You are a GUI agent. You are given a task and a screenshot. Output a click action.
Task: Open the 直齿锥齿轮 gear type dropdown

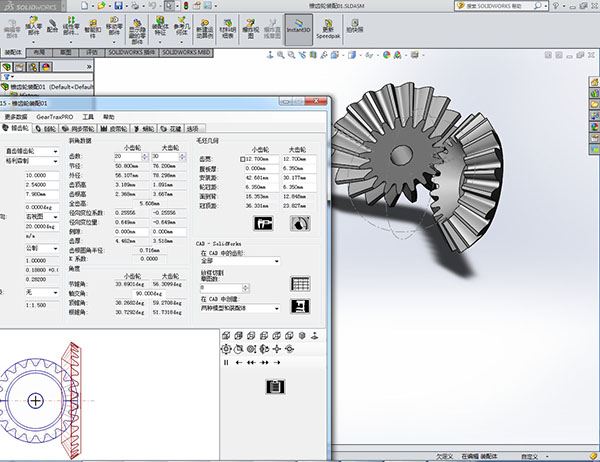31,151
